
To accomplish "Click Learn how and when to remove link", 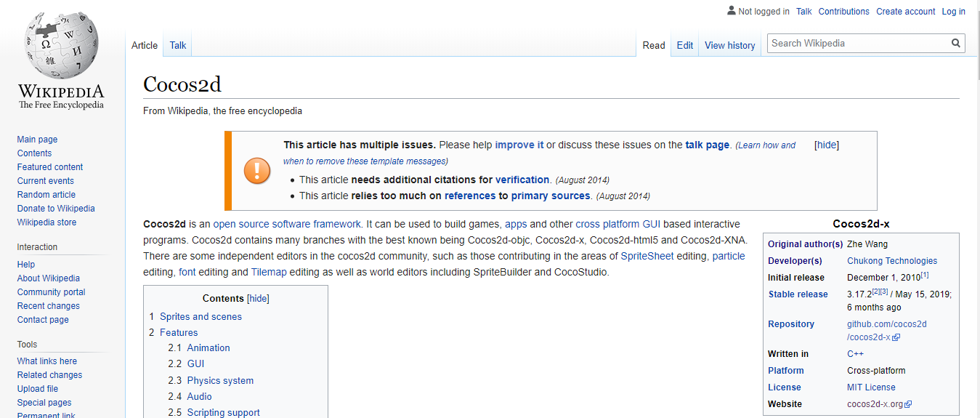I will pos(539,153).
